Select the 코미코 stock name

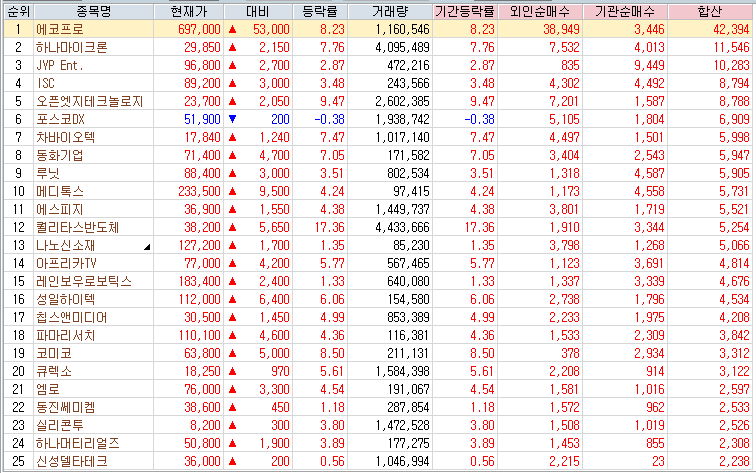click(54, 353)
